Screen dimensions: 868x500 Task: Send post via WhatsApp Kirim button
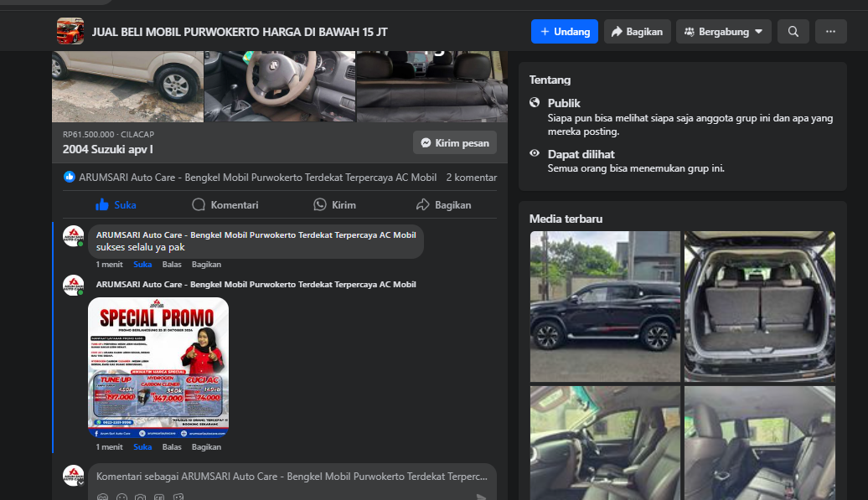pos(334,204)
